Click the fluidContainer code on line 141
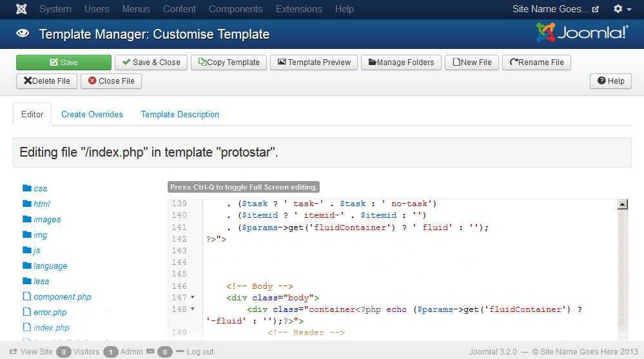Viewport: 644px width, 359px height. [354, 228]
